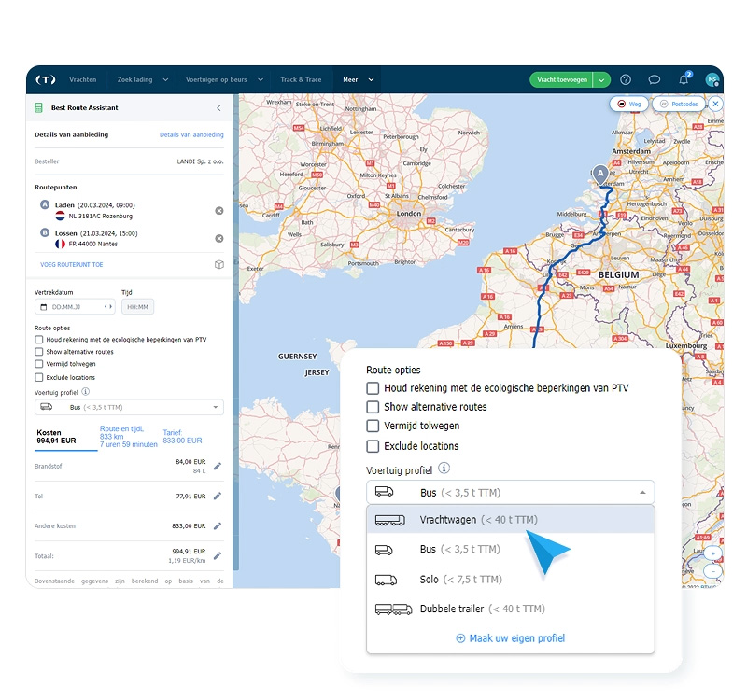This screenshot has width=747, height=700.
Task: Click the Dubbele trailer vehicle icon
Action: tap(393, 609)
